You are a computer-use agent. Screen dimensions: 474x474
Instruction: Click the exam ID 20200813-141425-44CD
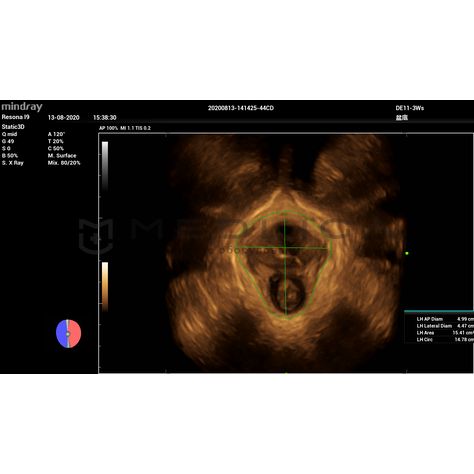241,108
